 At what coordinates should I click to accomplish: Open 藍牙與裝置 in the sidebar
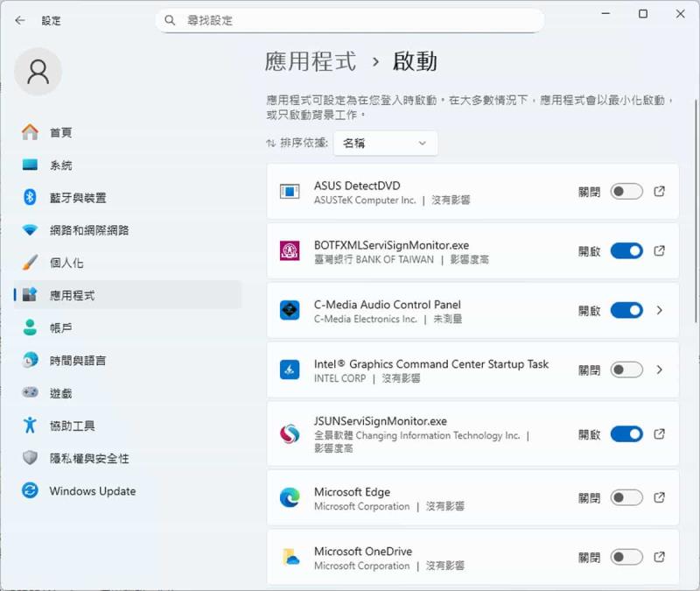[x=77, y=198]
